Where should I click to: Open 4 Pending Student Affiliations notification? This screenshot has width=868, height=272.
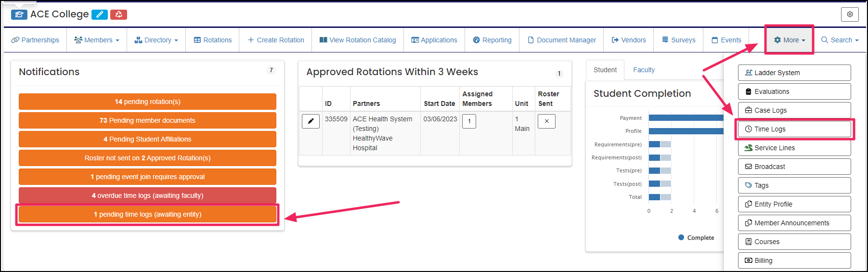[147, 139]
